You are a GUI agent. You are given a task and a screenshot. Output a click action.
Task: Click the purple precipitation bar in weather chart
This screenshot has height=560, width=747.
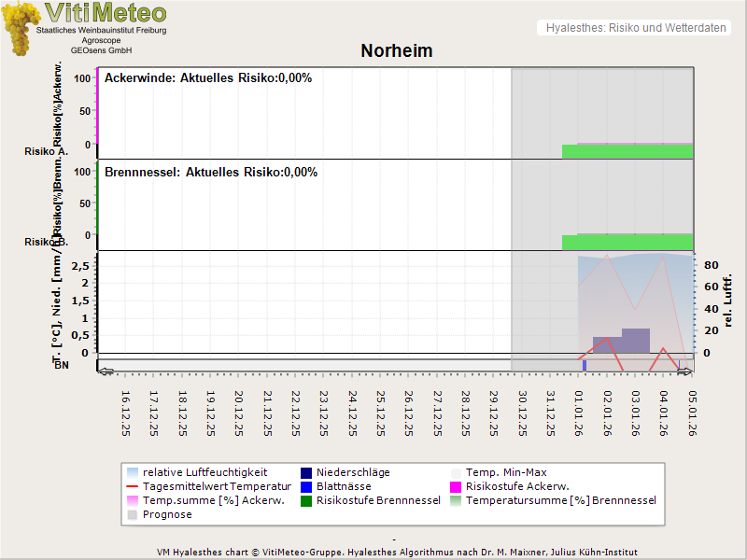(x=635, y=341)
